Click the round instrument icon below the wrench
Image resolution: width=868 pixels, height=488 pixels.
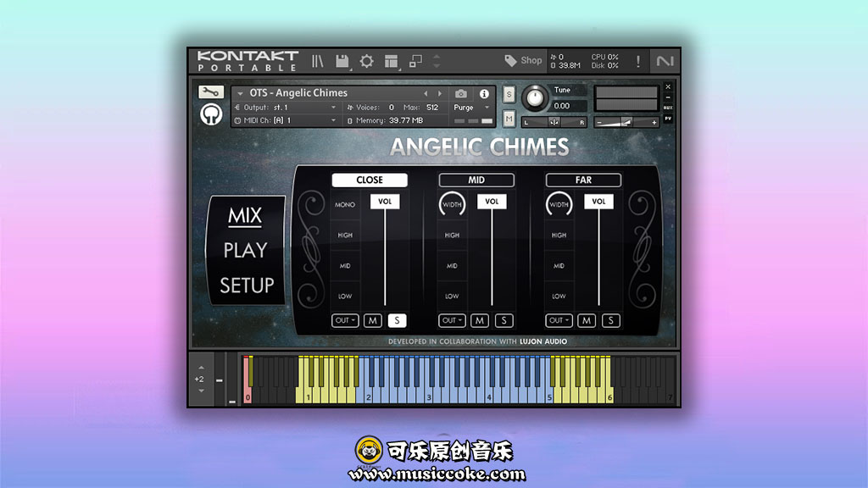tap(211, 114)
